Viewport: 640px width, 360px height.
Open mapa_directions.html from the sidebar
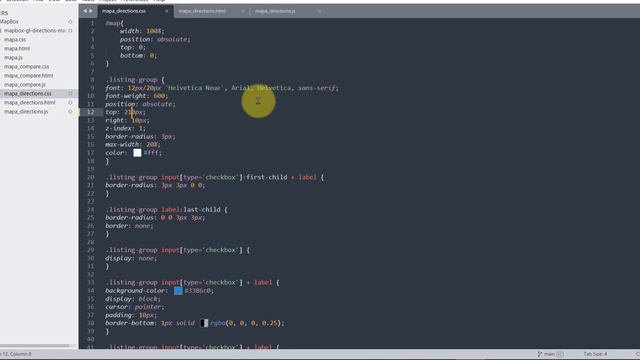(29, 102)
